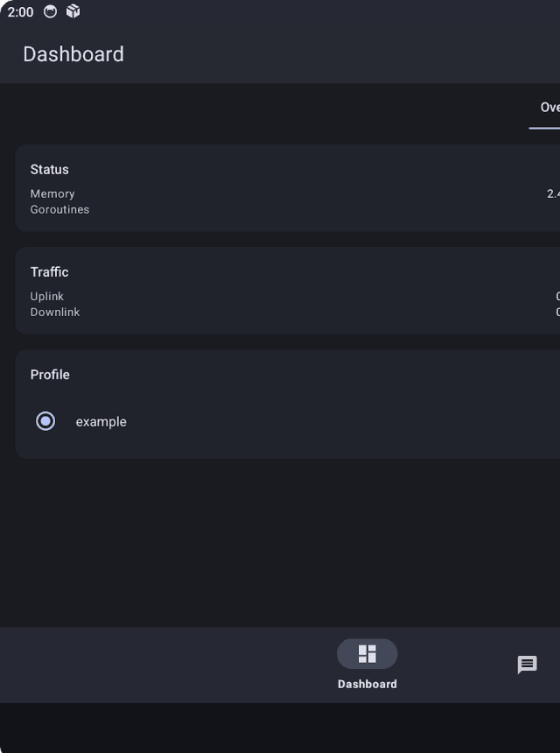Viewport: 560px width, 753px height.
Task: Click the Downlink traffic value
Action: tap(556, 312)
